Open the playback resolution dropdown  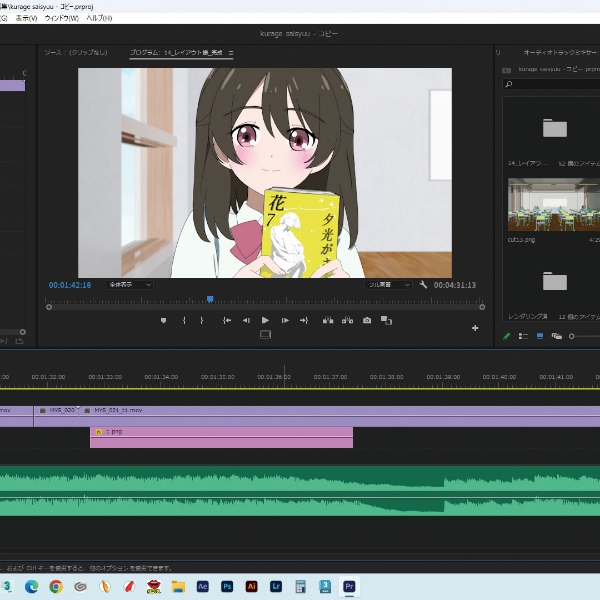pos(388,285)
